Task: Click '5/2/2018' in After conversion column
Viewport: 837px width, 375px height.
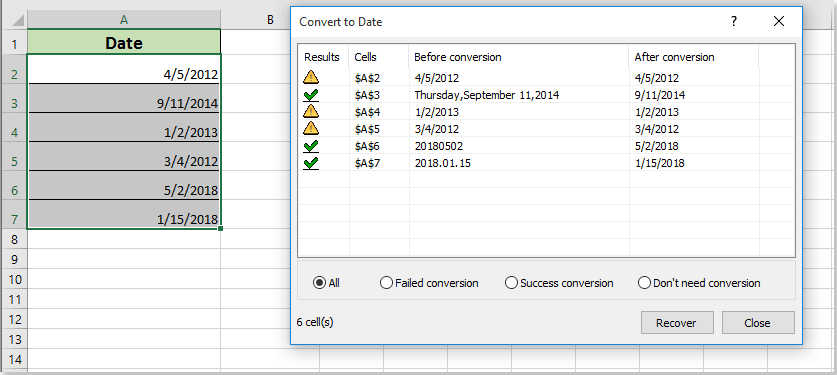Action: [657, 146]
